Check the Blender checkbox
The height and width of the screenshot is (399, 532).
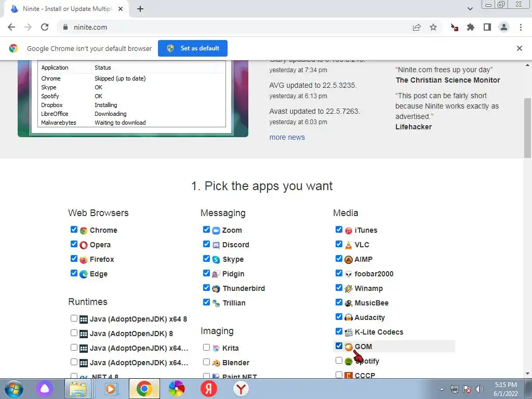click(206, 362)
